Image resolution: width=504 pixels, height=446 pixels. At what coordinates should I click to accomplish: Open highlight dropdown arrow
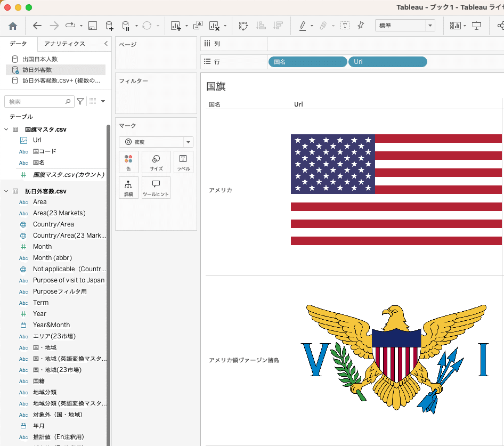point(312,26)
